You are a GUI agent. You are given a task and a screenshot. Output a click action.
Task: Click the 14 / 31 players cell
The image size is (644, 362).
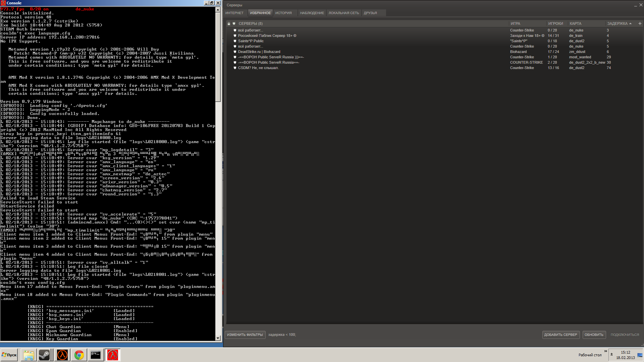[553, 36]
